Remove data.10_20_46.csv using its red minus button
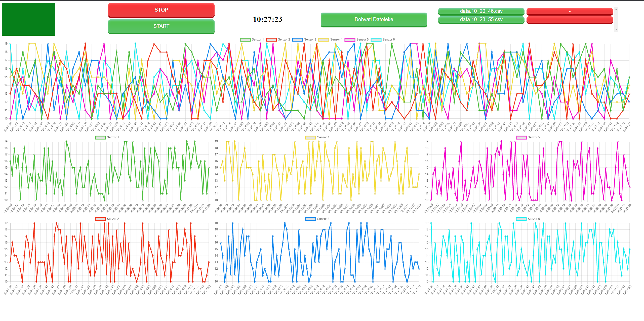The width and height of the screenshot is (644, 321). pos(570,11)
